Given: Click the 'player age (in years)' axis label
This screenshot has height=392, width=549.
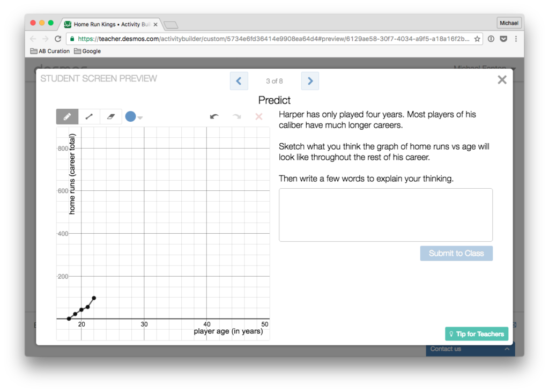Looking at the screenshot, I should point(228,331).
